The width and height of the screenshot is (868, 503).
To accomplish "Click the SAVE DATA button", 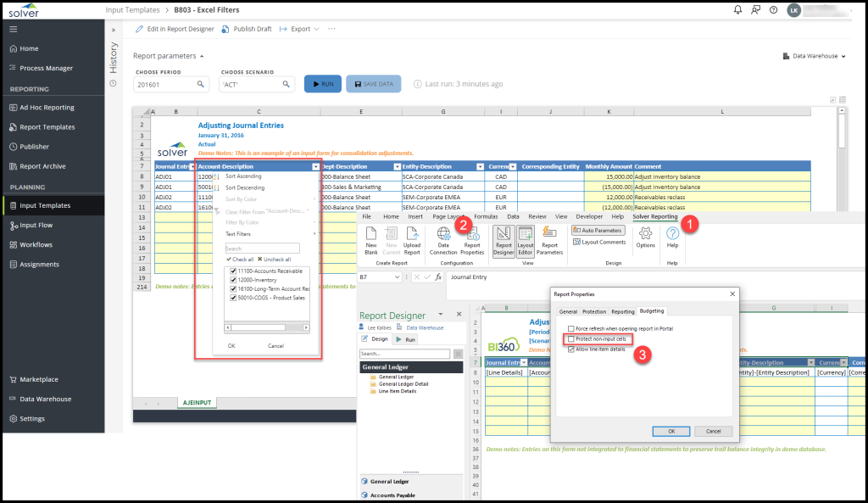I will (374, 84).
